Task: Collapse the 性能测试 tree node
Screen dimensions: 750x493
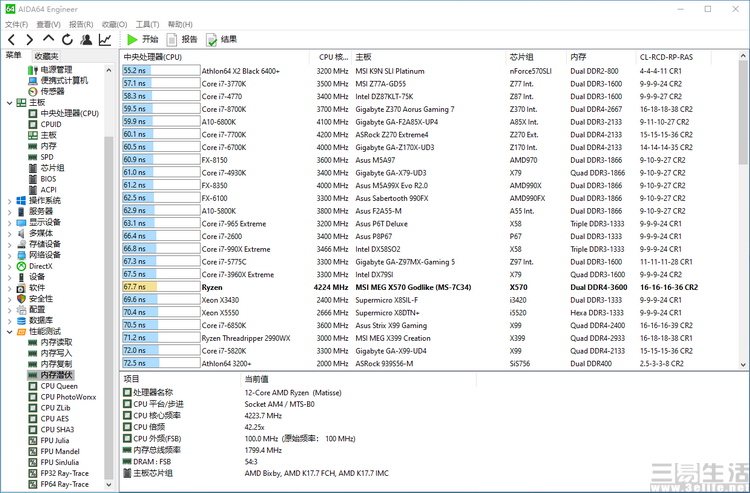Action: [10, 331]
